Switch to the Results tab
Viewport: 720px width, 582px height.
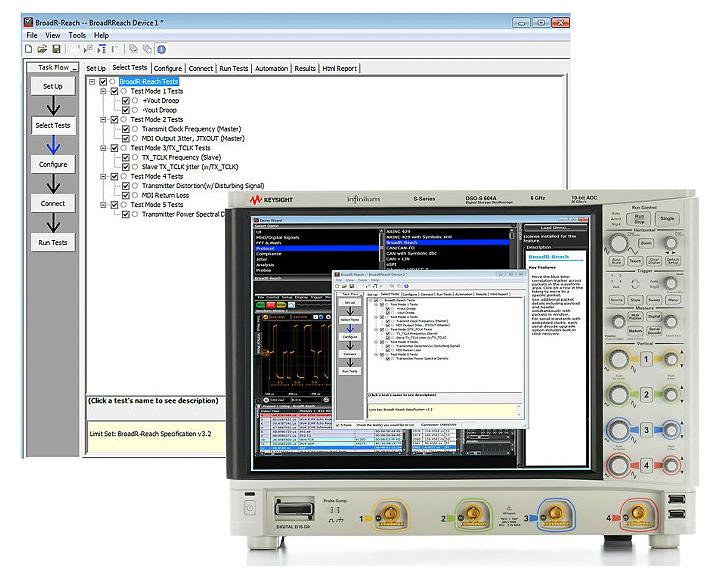pyautogui.click(x=305, y=68)
